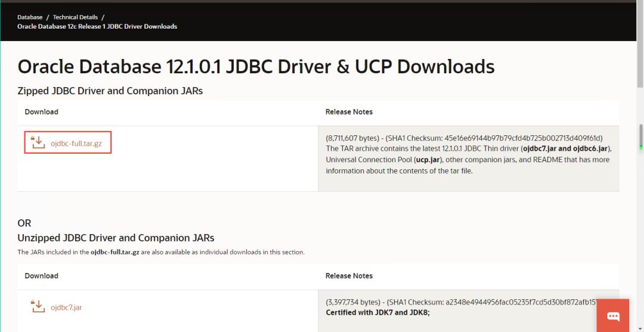Go to the Database breadcrumb

[x=30, y=17]
